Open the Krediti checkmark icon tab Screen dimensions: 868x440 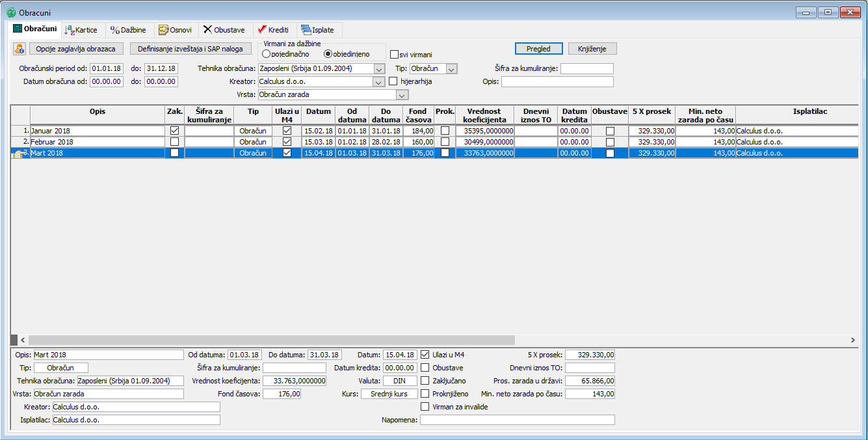tap(261, 30)
